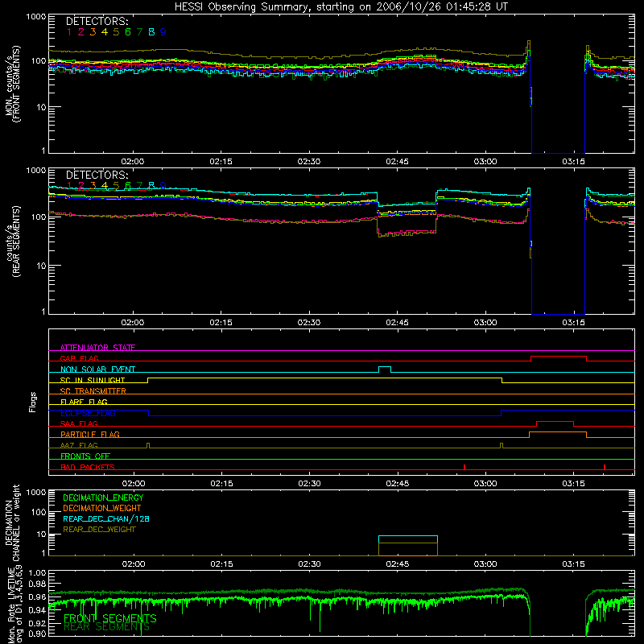Click the DETECTORS: label in the front segments plot

(97, 22)
